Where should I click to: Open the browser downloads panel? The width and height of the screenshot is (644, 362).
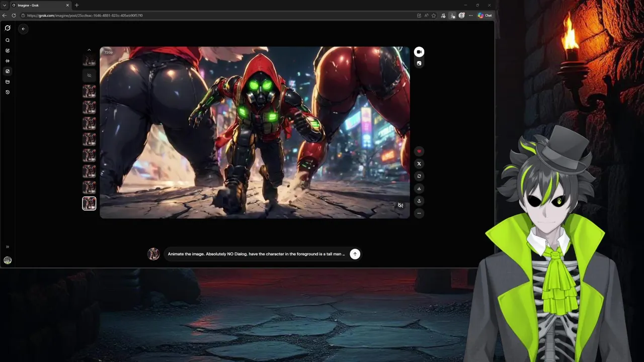[452, 16]
